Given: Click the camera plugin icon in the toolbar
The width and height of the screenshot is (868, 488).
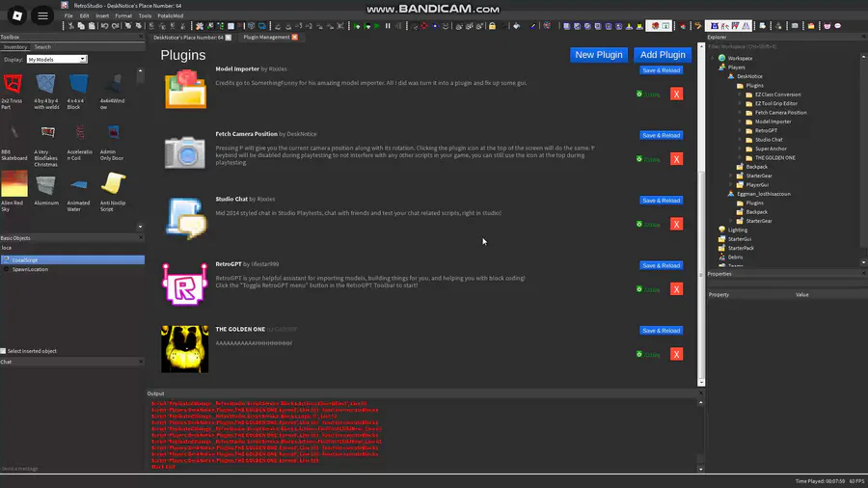Looking at the screenshot, I should (x=795, y=26).
